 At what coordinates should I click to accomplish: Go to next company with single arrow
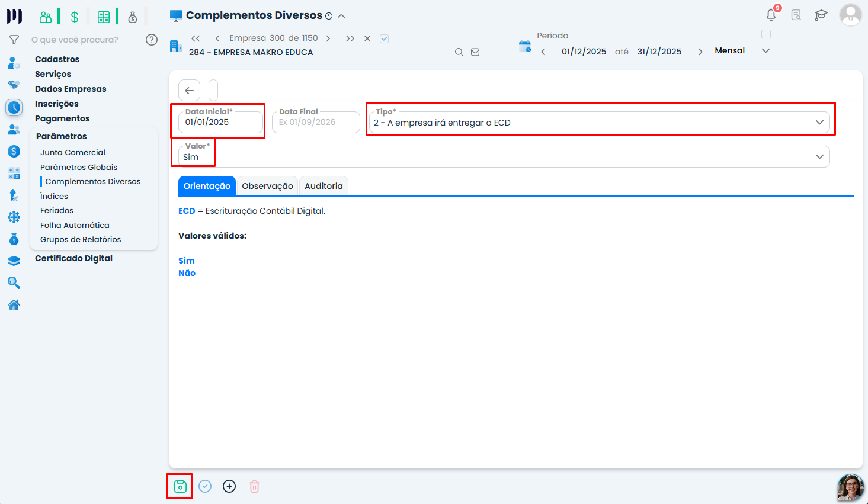pos(328,38)
